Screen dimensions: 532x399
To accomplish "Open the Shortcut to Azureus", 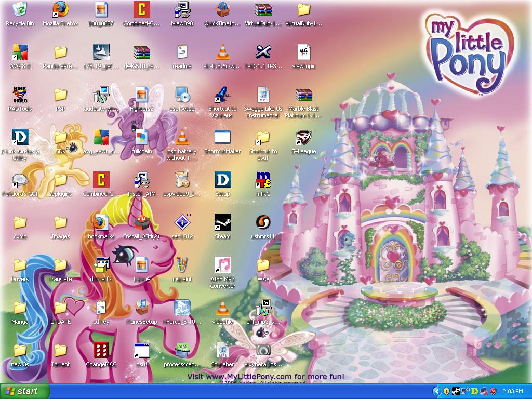I will (222, 95).
